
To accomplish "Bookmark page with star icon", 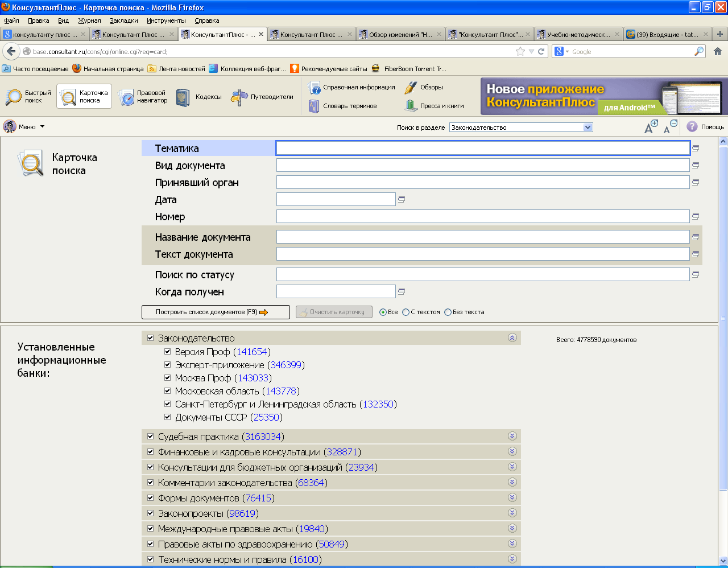I will tap(520, 51).
